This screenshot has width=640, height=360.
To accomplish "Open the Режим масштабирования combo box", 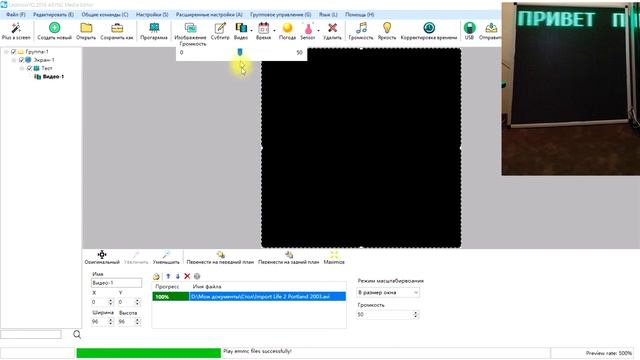I will click(x=388, y=293).
